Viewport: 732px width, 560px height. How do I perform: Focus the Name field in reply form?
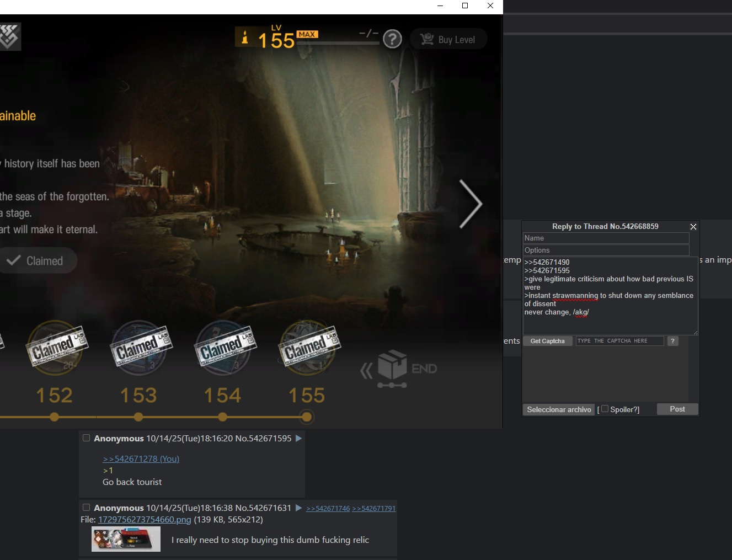(606, 238)
